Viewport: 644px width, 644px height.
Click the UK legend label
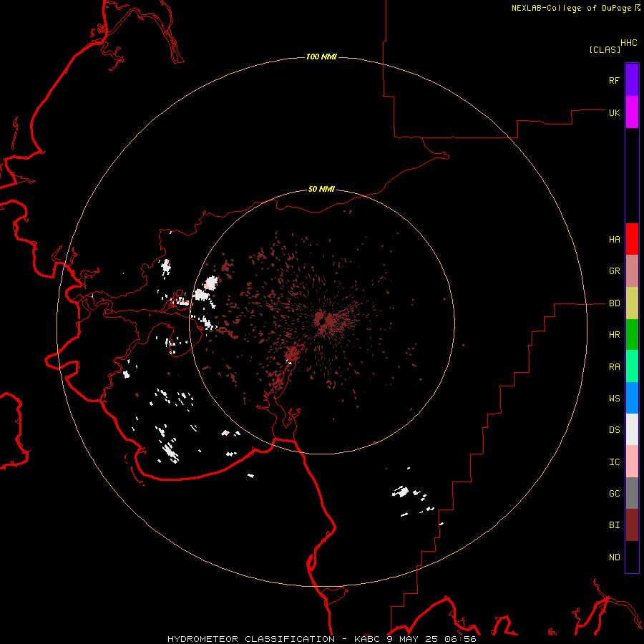pos(614,112)
